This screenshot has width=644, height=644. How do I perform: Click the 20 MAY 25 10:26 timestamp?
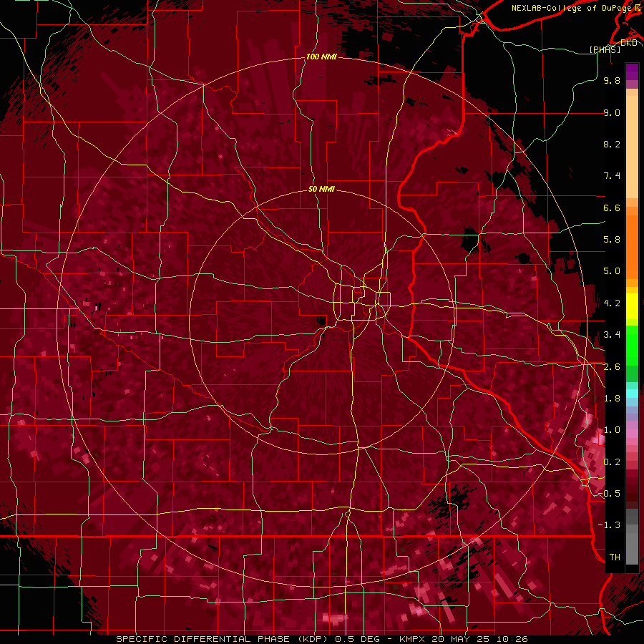click(479, 639)
